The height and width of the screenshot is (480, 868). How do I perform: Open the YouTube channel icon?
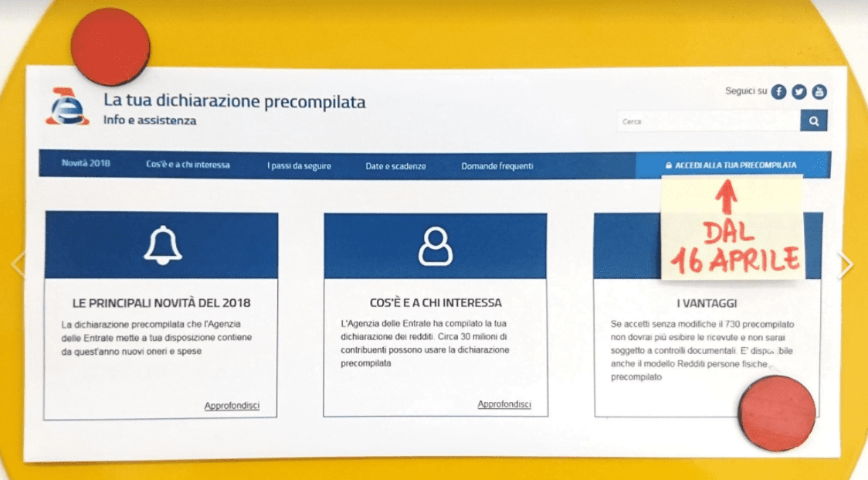819,92
